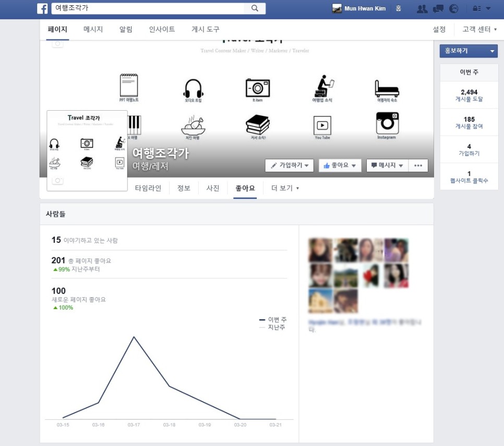Click the 게시물 참여 stat link

pos(469,126)
